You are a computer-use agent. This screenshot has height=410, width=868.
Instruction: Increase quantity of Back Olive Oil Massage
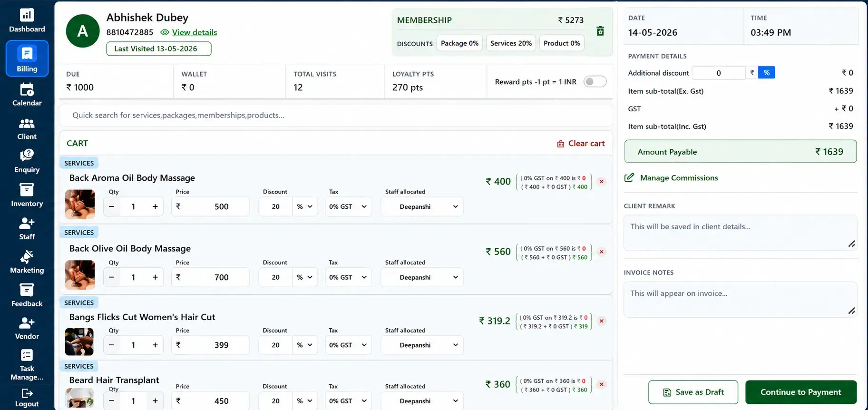(155, 277)
